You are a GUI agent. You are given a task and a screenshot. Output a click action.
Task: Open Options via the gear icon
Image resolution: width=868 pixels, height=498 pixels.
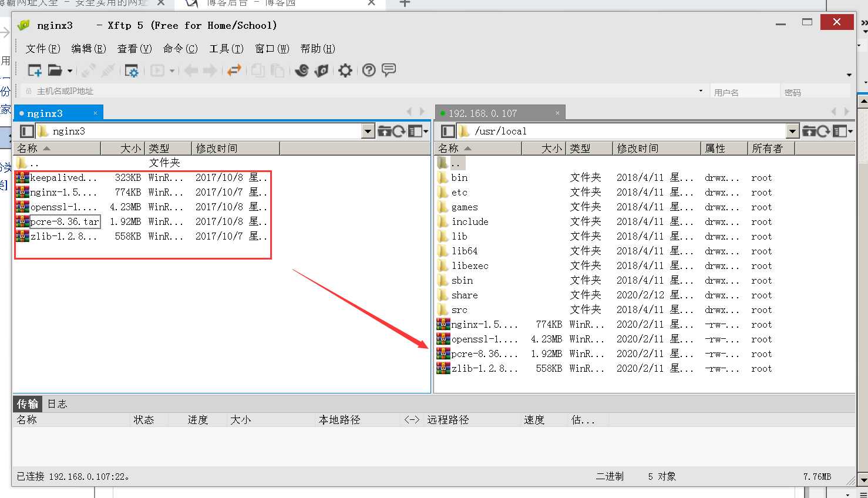[345, 70]
